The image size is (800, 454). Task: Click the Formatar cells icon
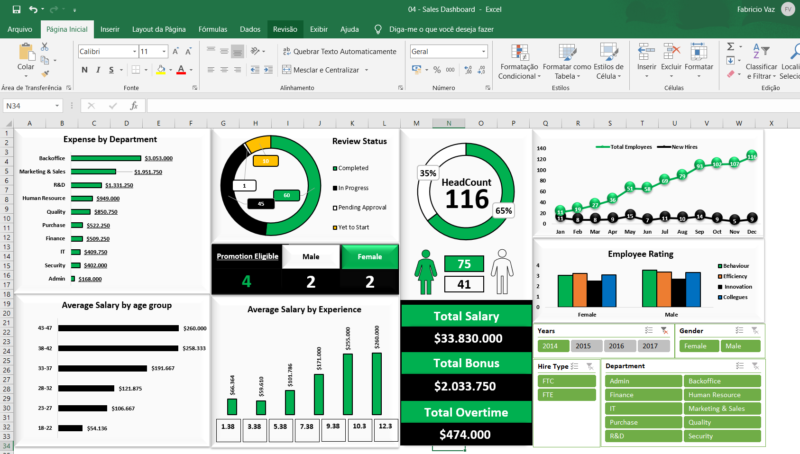[x=698, y=53]
